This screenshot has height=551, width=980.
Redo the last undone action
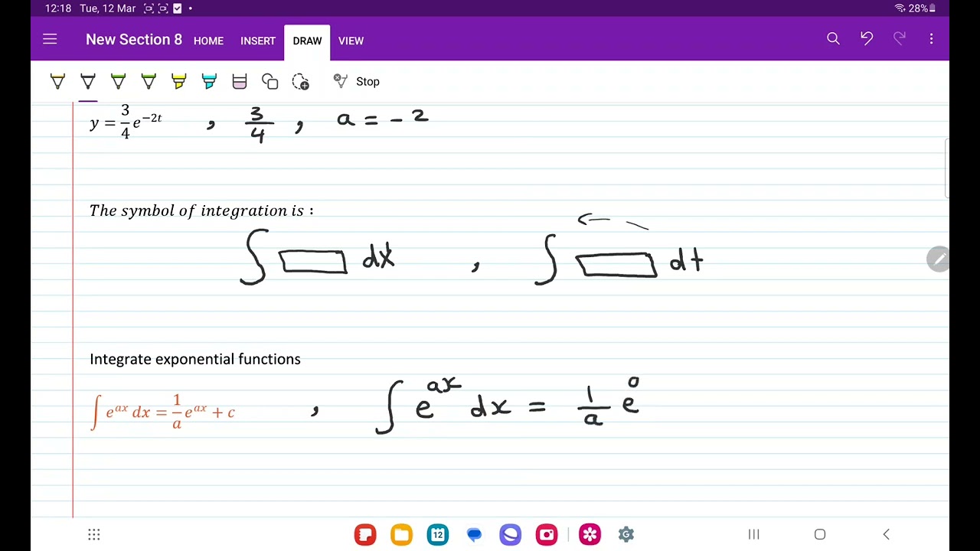point(900,38)
